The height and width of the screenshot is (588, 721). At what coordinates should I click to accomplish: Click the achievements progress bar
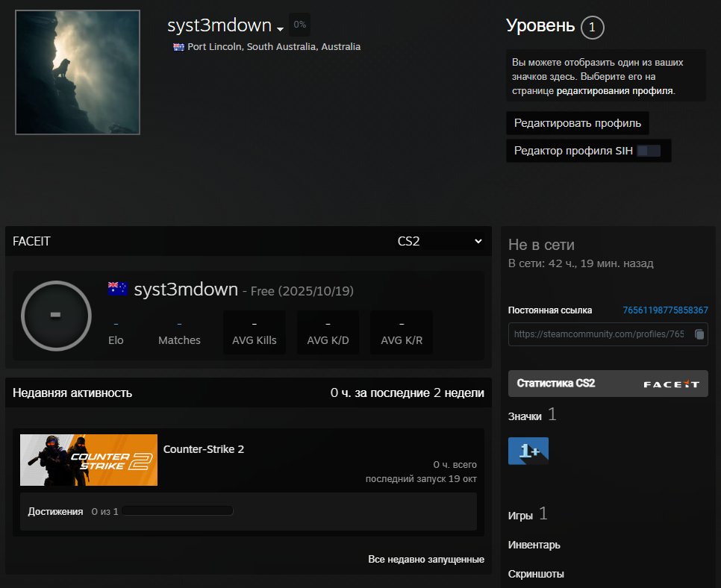coord(178,511)
